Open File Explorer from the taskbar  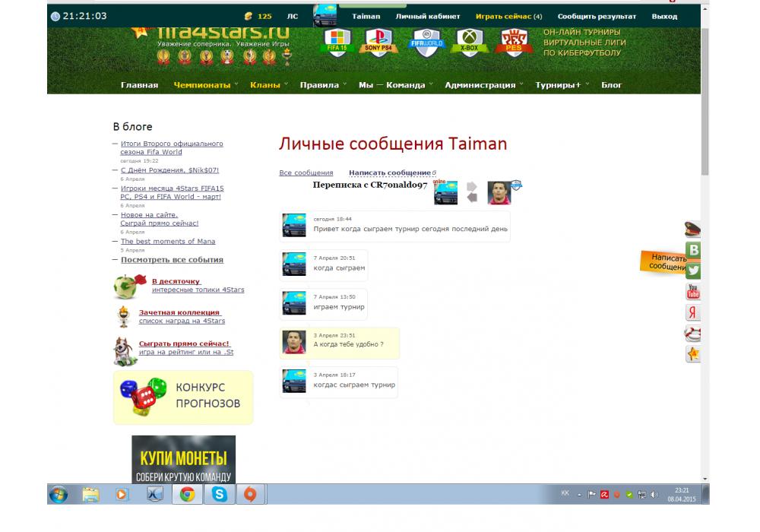click(90, 495)
